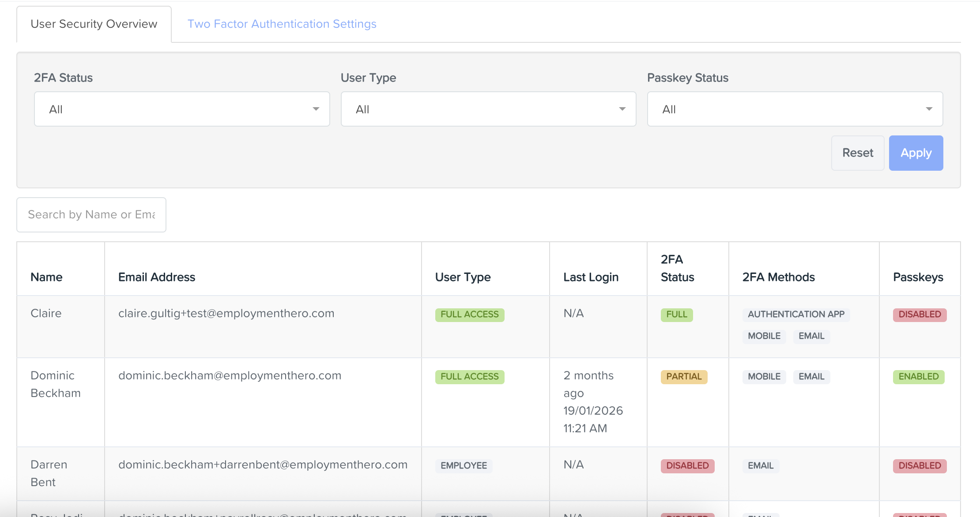Screen dimensions: 980x517
Task: Click Dominic Beckham's PARTIAL status badge
Action: [683, 377]
